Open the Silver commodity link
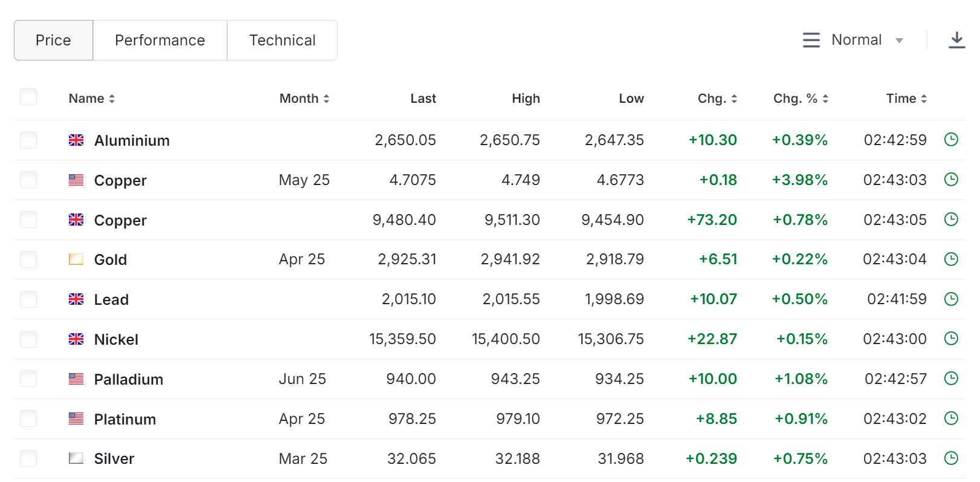The image size is (980, 482). (x=114, y=459)
